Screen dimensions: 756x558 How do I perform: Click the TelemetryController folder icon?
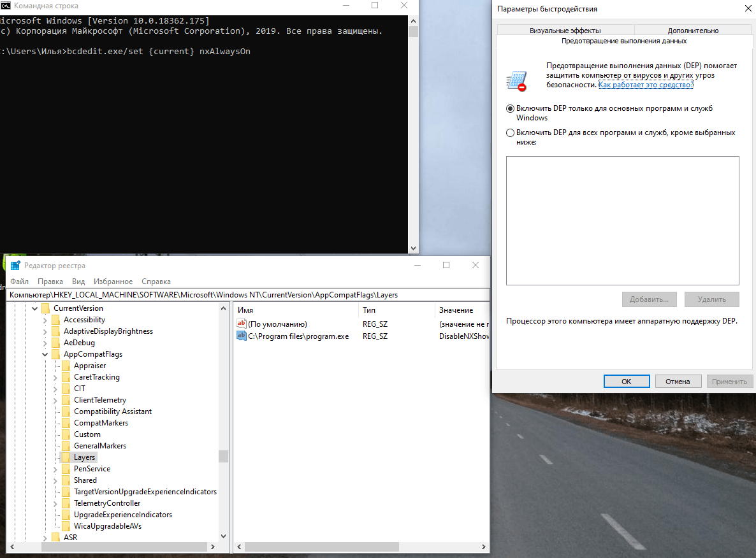65,503
